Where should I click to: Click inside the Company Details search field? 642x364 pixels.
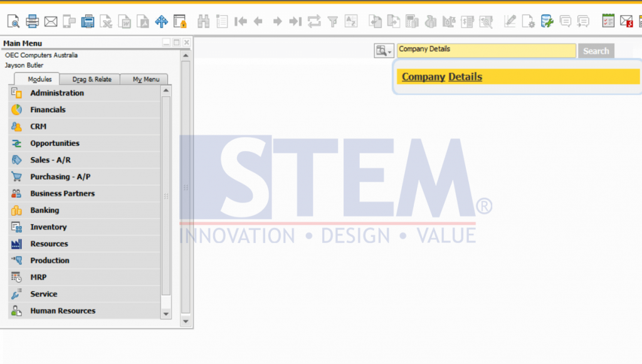coord(486,50)
